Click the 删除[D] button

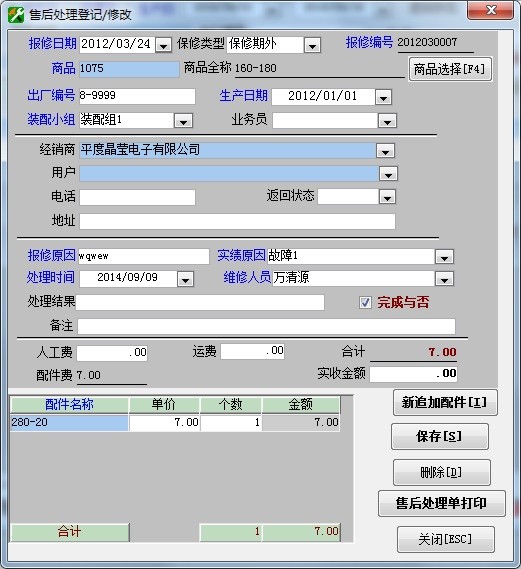point(442,472)
